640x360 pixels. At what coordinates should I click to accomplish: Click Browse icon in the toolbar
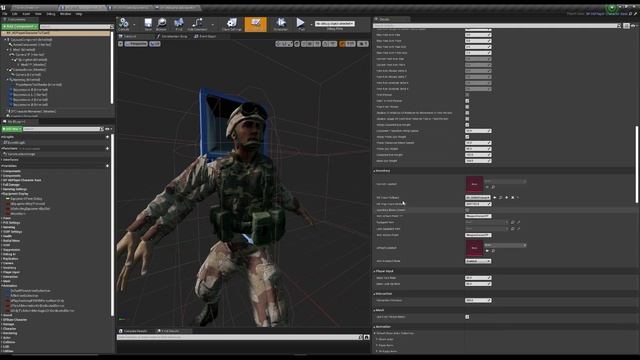click(x=162, y=24)
